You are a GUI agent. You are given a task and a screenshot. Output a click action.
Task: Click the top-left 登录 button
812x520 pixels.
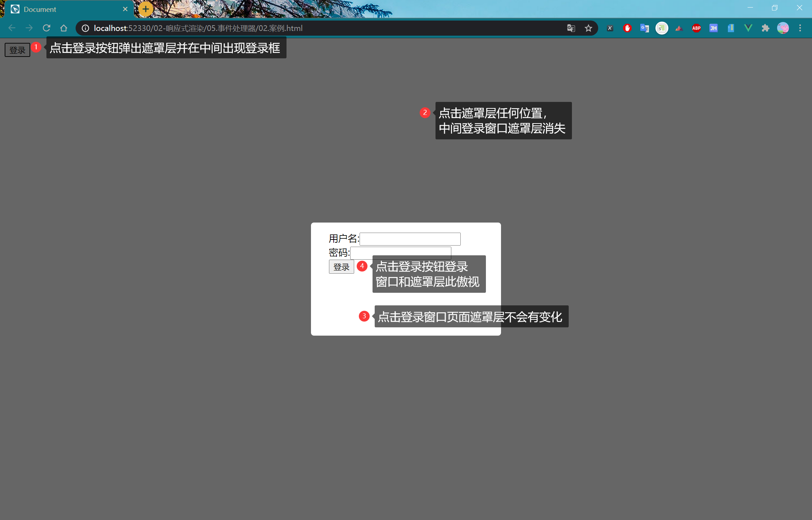[17, 50]
